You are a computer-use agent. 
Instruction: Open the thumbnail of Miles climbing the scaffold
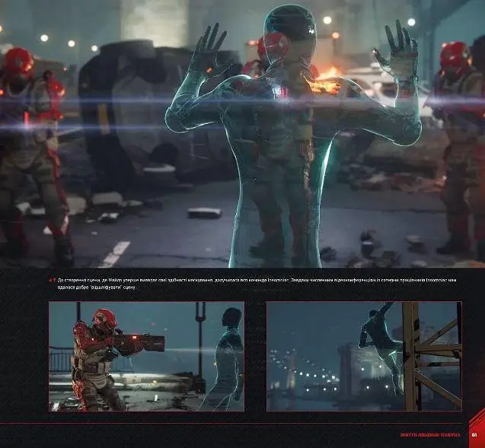click(364, 357)
